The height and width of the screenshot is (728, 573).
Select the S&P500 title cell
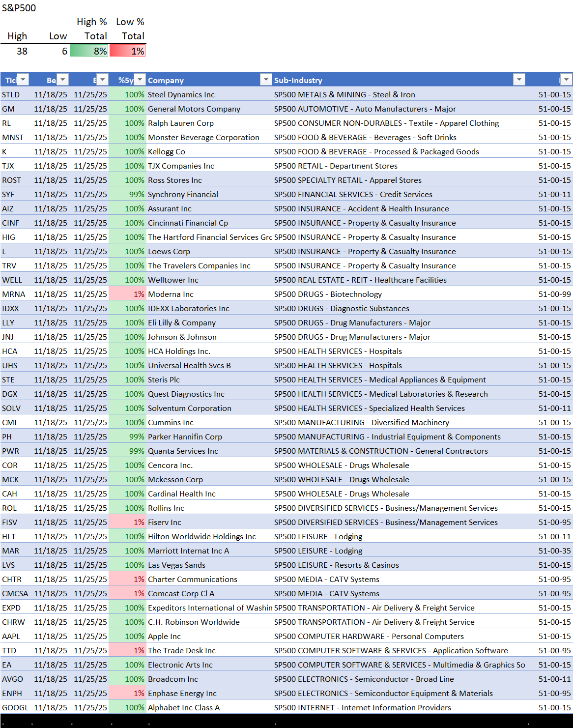click(x=19, y=8)
